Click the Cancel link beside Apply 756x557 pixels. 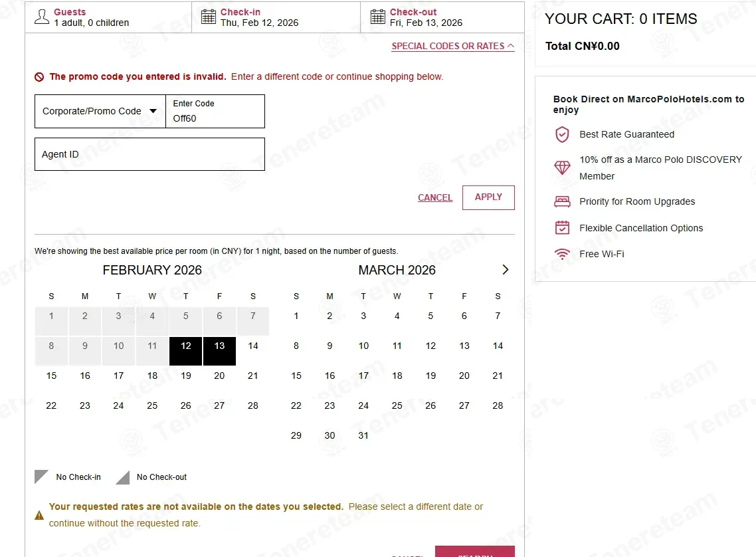coord(435,197)
